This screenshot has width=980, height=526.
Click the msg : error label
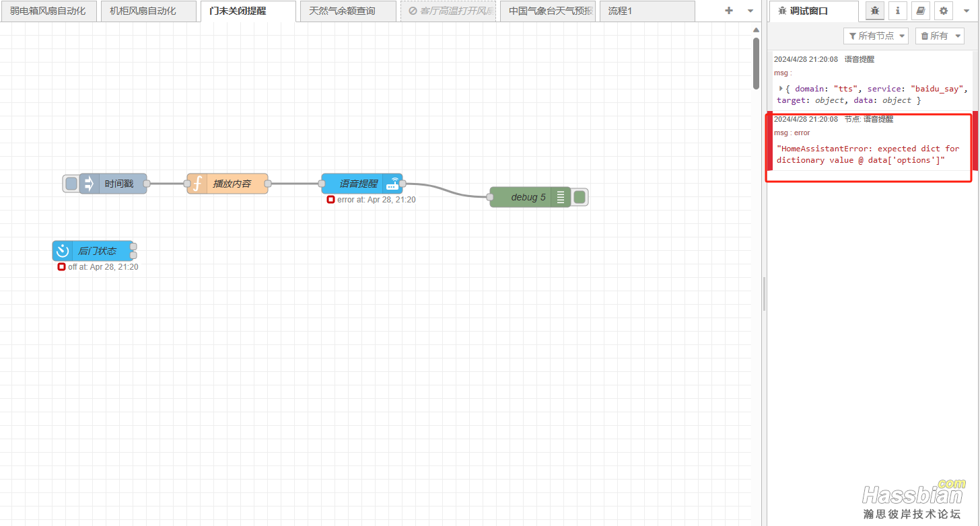click(x=792, y=133)
